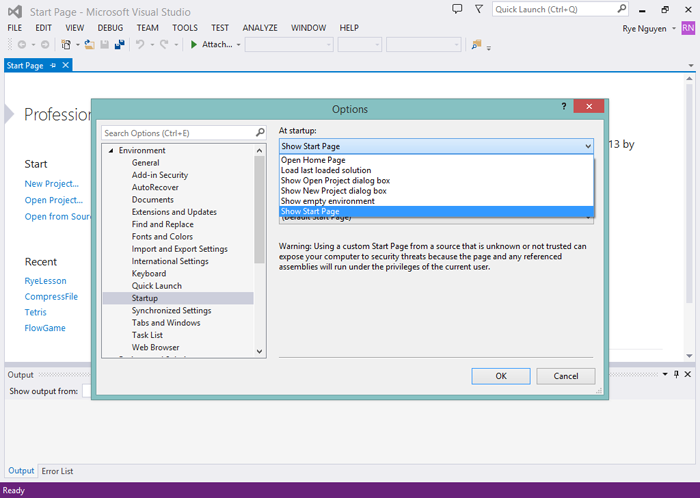The height and width of the screenshot is (498, 700).
Task: Click the New Project... link
Action: point(51,184)
